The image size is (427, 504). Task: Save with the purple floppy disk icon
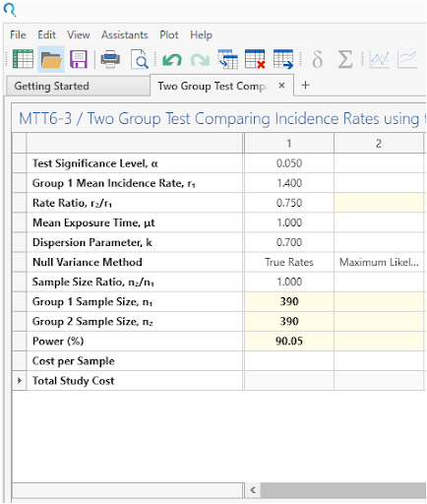click(79, 59)
